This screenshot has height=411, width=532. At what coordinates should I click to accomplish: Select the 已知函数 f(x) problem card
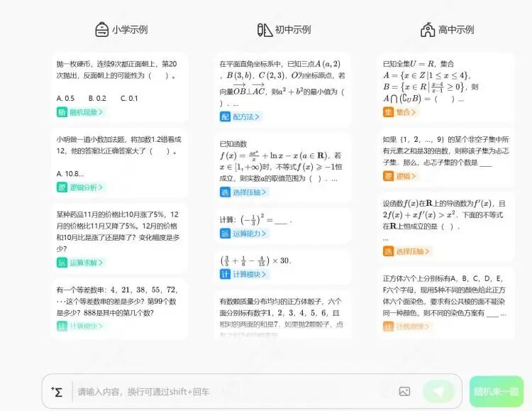pyautogui.click(x=283, y=168)
